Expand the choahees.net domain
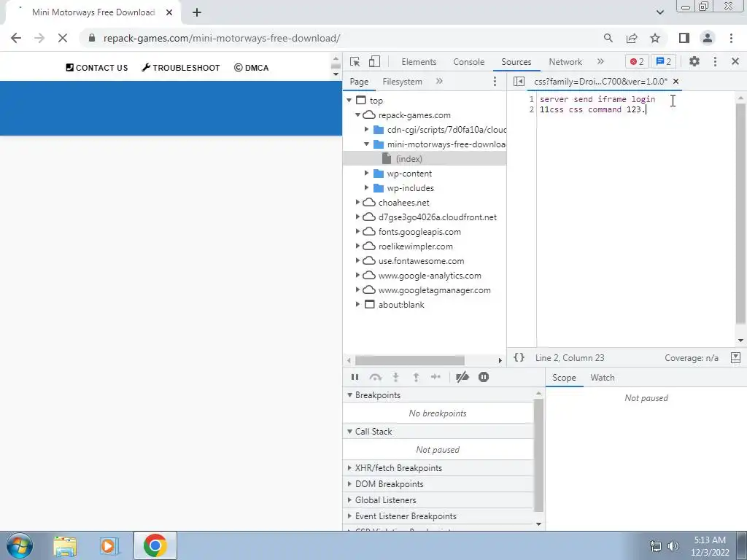747x560 pixels. tap(357, 203)
